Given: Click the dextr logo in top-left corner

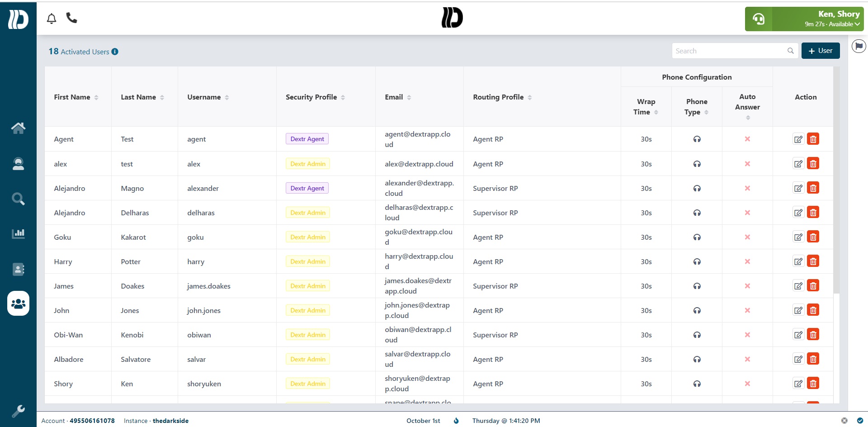Looking at the screenshot, I should point(18,19).
